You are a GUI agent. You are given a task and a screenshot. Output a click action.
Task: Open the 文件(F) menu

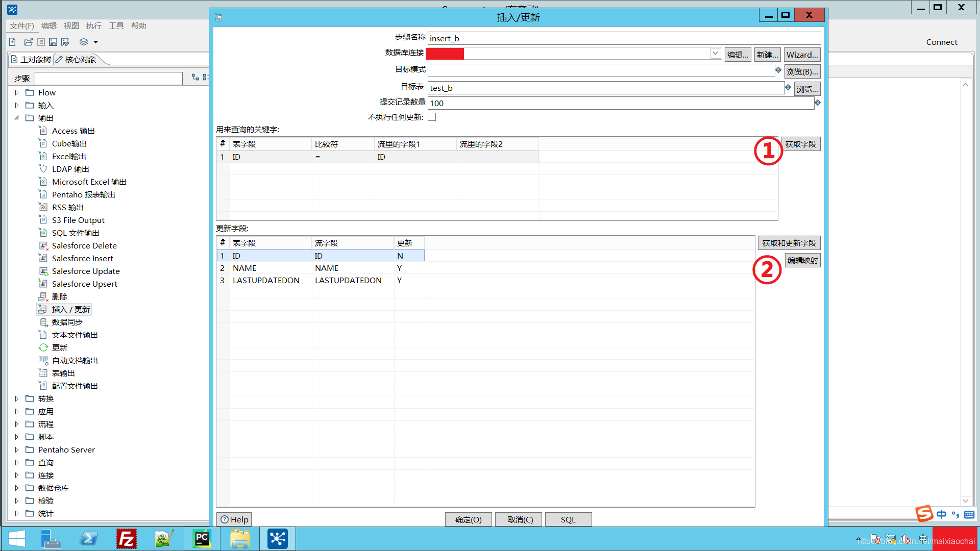pos(21,26)
